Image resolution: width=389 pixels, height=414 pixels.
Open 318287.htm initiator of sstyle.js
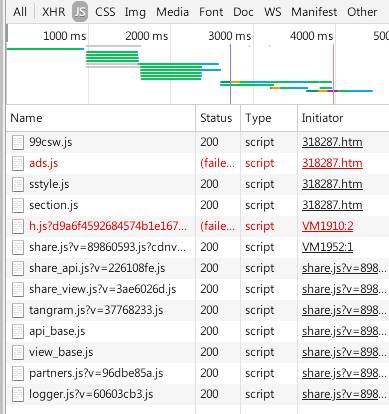(332, 184)
